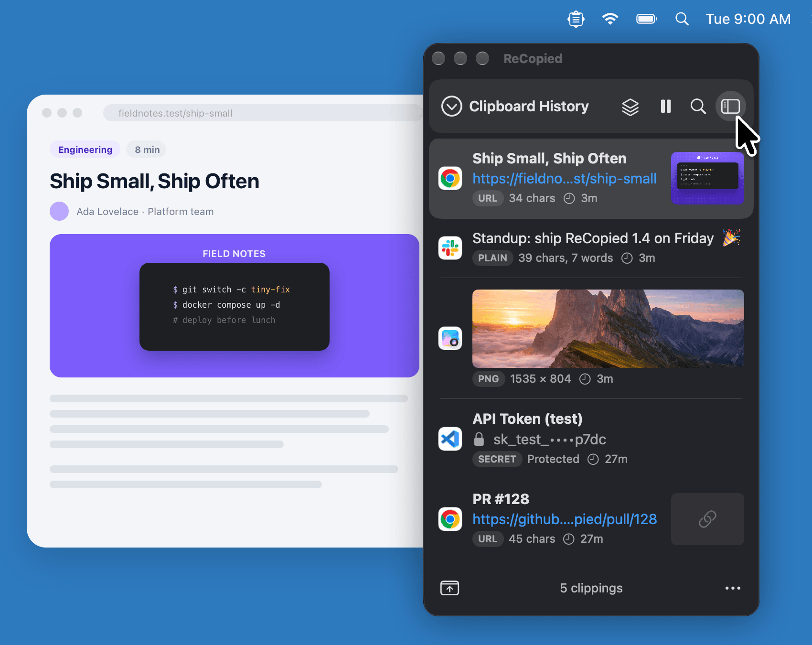Viewport: 812px width, 645px height.
Task: Click the ReCopied window title
Action: [533, 59]
